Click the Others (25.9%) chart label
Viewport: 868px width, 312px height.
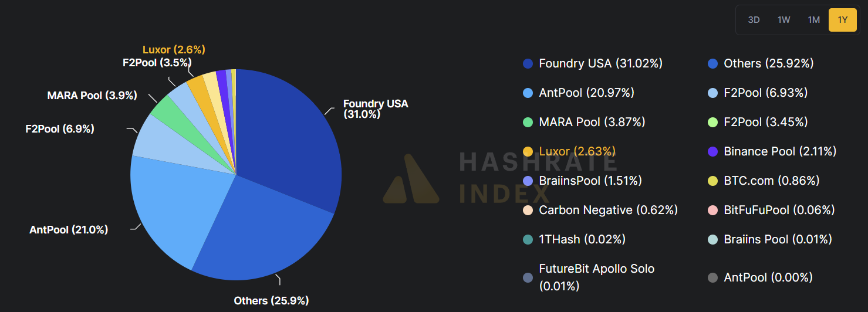[x=271, y=301]
